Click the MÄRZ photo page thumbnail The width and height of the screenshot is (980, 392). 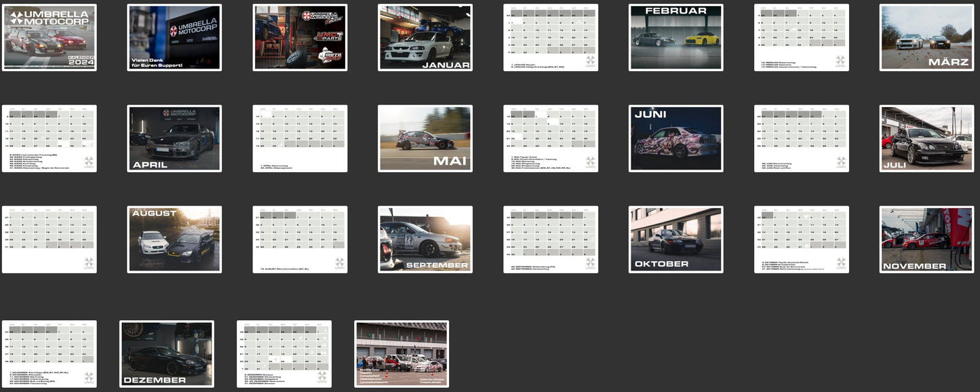926,37
